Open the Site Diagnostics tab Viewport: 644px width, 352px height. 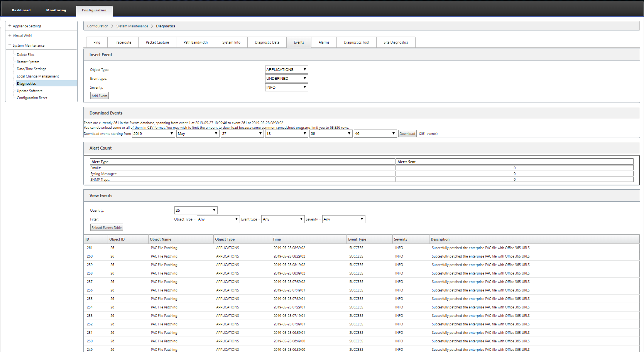[x=396, y=42]
